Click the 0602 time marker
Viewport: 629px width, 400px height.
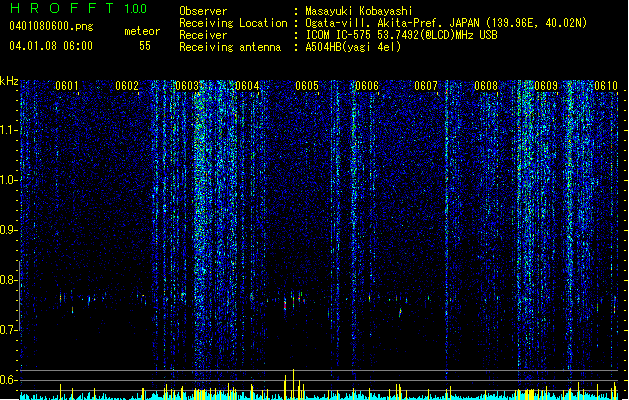click(127, 85)
